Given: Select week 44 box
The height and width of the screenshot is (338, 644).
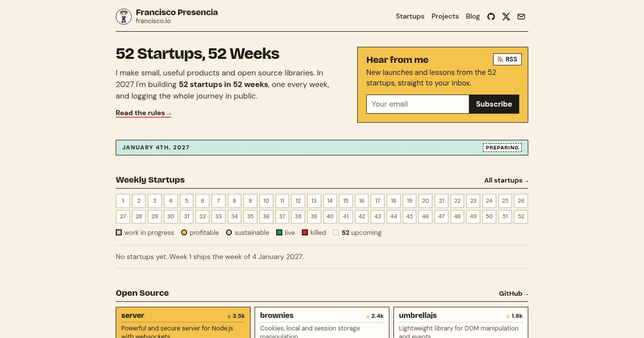Looking at the screenshot, I should [393, 217].
